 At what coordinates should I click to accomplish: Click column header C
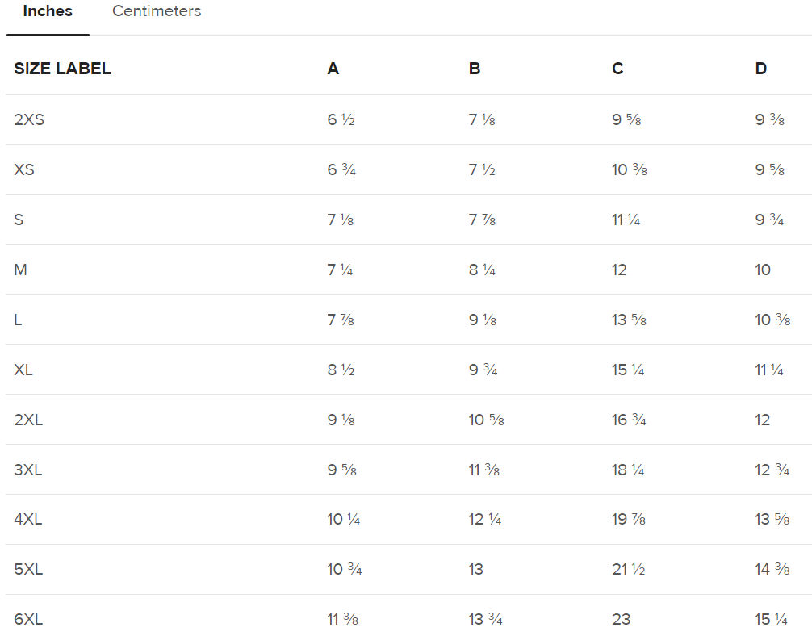[617, 69]
